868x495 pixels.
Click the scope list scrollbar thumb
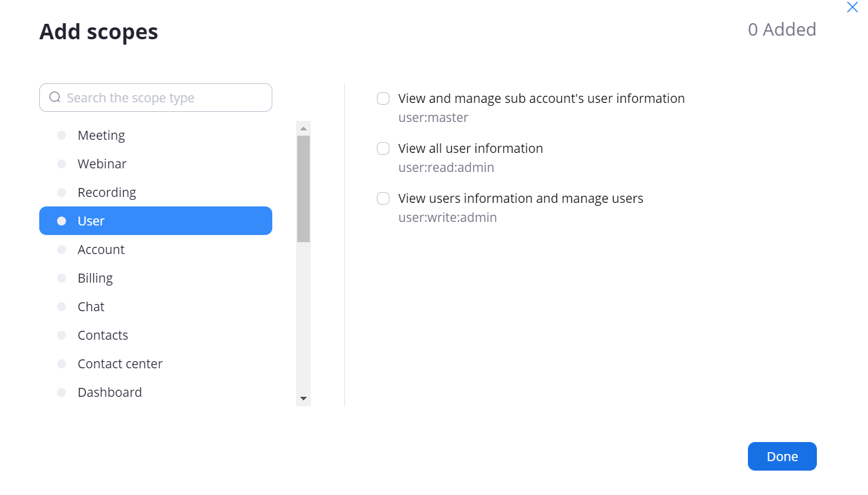(303, 189)
